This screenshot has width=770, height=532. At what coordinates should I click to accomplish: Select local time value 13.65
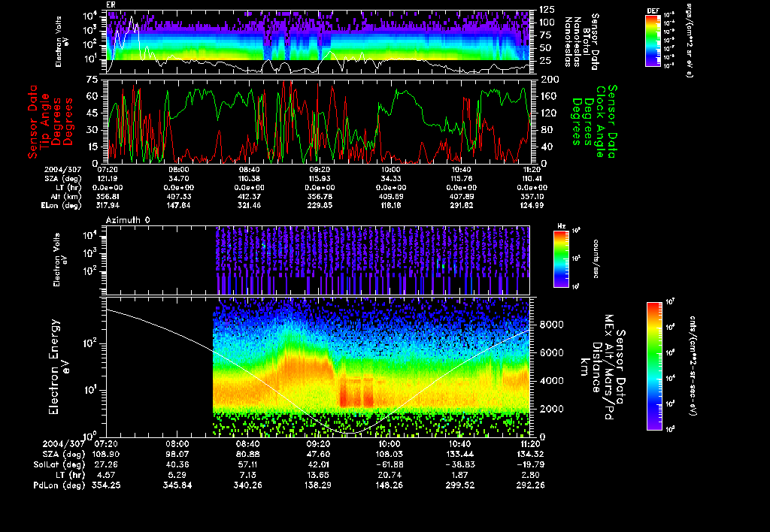[x=319, y=475]
